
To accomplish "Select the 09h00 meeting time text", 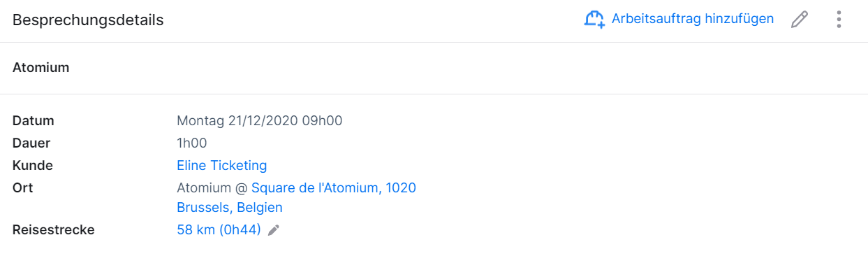I will (x=322, y=121).
